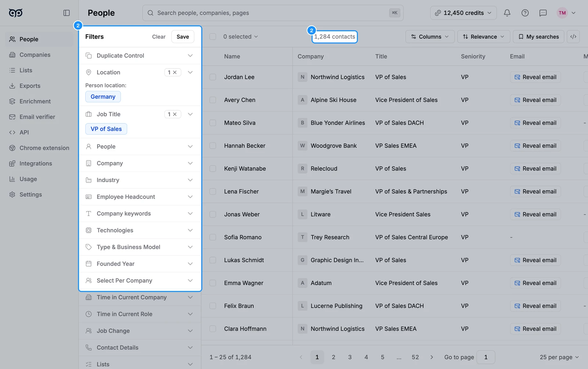Click the Trey Research T avatar

point(302,237)
